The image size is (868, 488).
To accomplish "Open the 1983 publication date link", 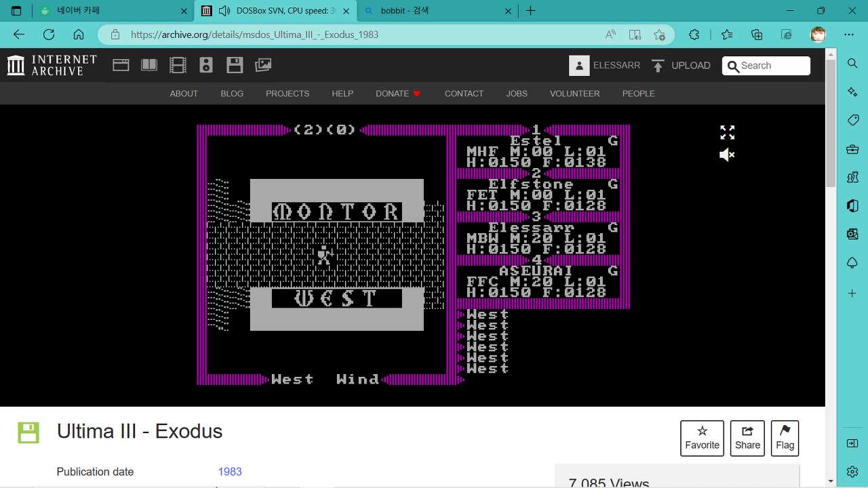I will point(230,472).
